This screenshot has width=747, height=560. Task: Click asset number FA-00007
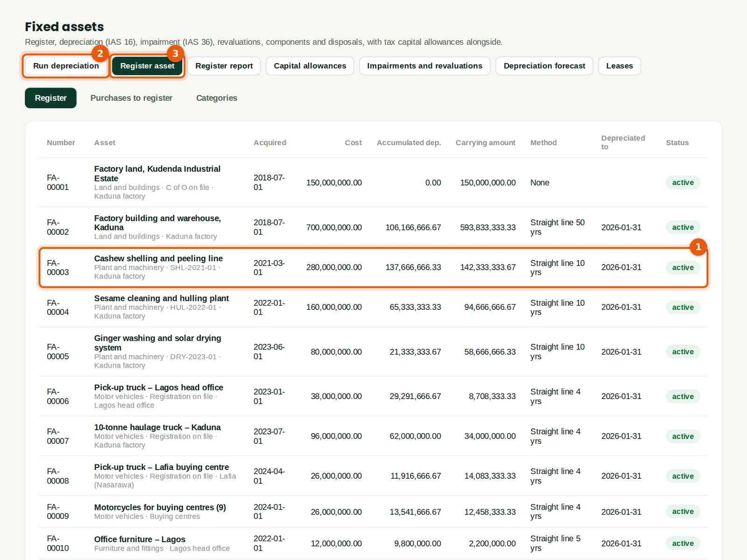click(x=58, y=436)
